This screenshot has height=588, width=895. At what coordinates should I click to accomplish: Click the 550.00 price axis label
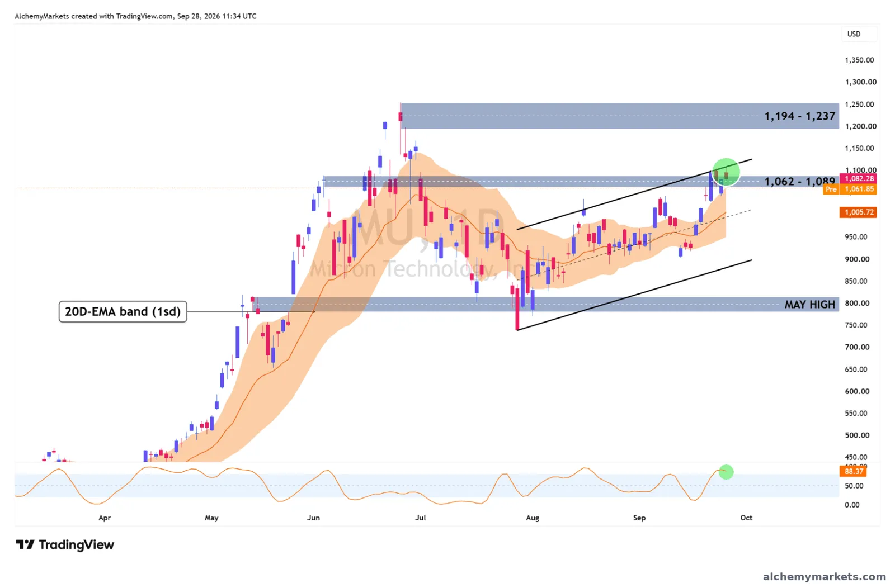tap(856, 414)
